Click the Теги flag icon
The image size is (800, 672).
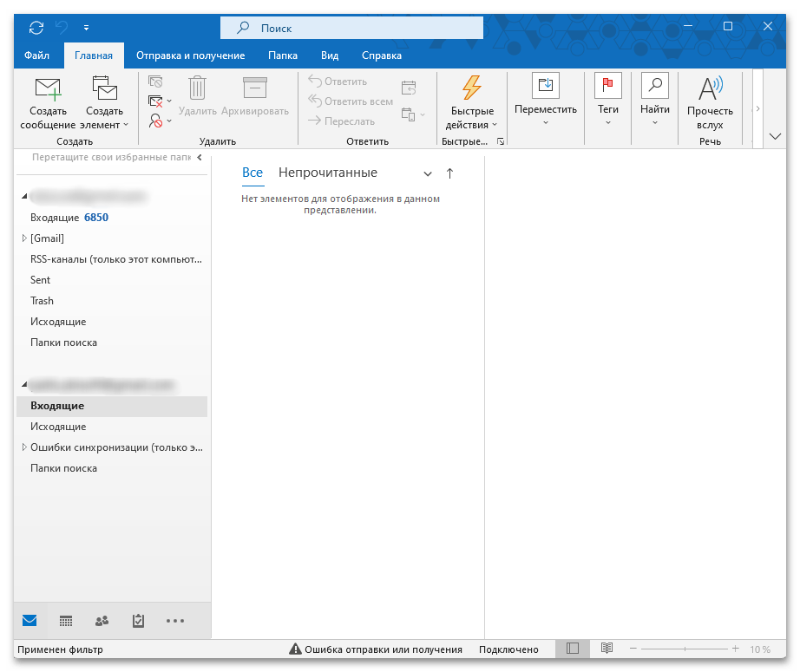coord(607,87)
